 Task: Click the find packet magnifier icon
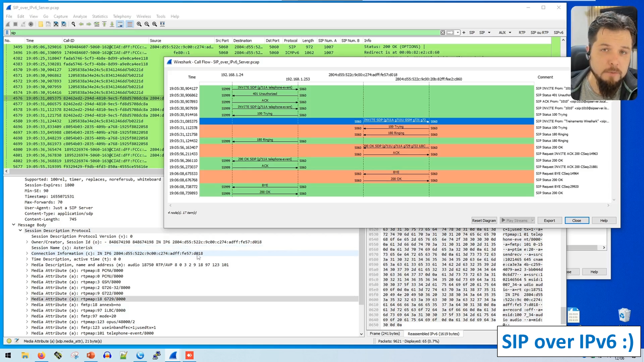(73, 24)
